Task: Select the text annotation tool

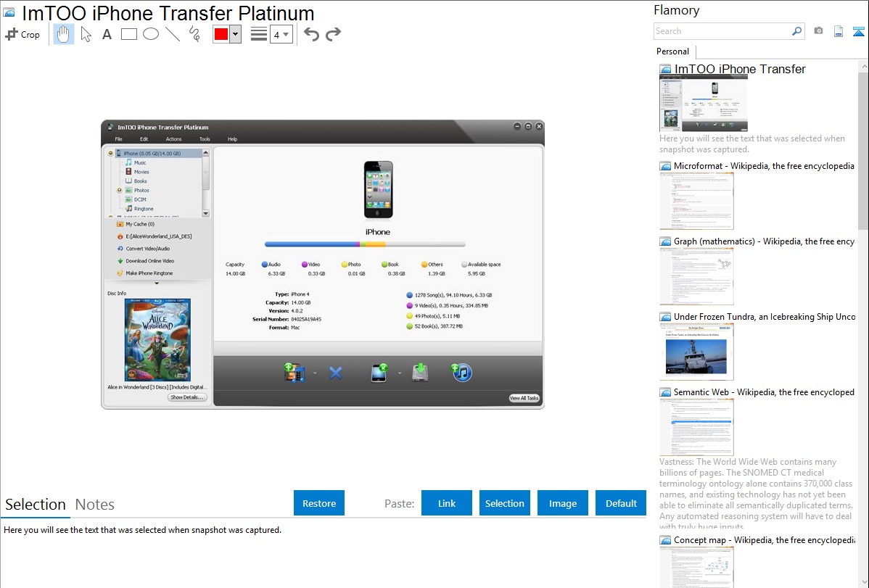Action: coord(107,34)
